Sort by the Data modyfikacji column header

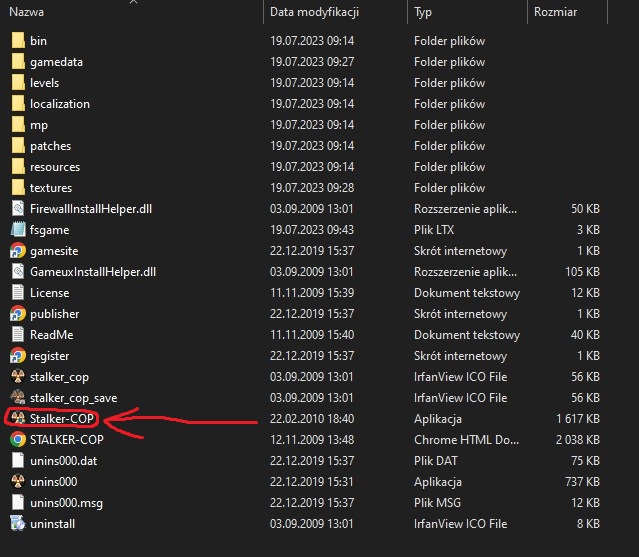click(x=314, y=12)
